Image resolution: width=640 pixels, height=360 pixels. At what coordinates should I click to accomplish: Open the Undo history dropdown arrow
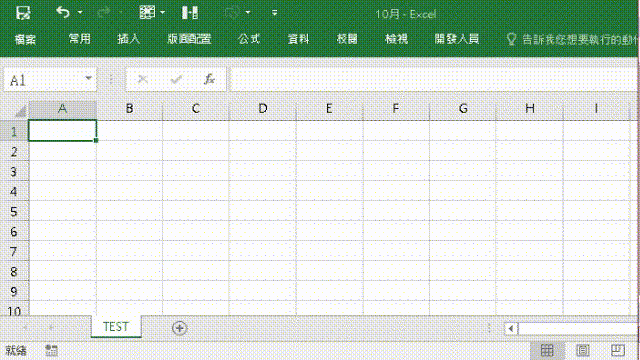point(80,13)
